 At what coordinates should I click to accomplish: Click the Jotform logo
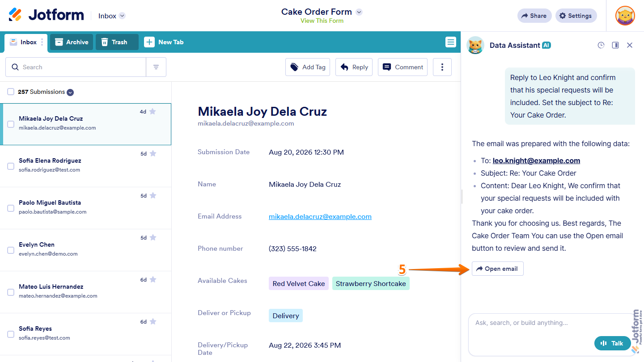click(x=46, y=15)
